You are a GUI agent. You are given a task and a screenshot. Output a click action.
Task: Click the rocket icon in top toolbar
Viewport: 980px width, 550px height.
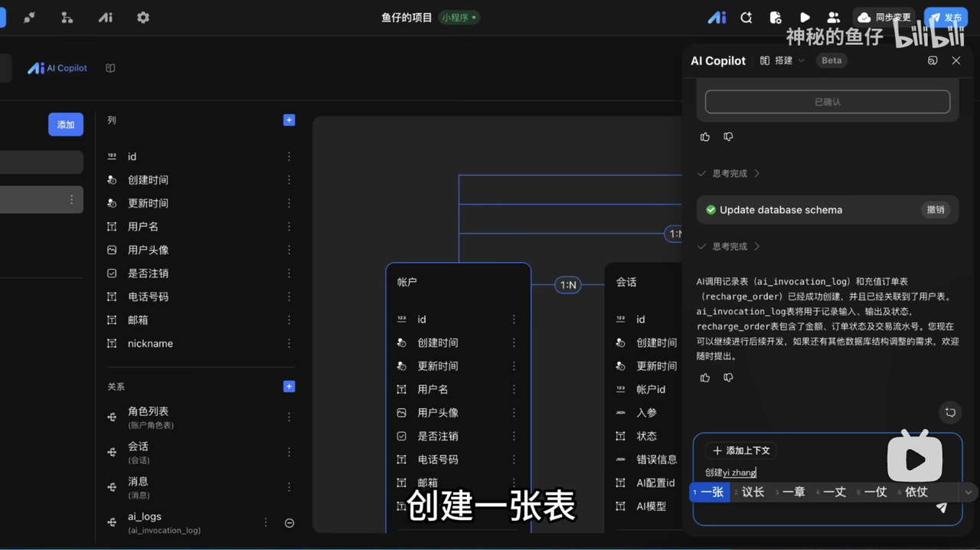[29, 18]
